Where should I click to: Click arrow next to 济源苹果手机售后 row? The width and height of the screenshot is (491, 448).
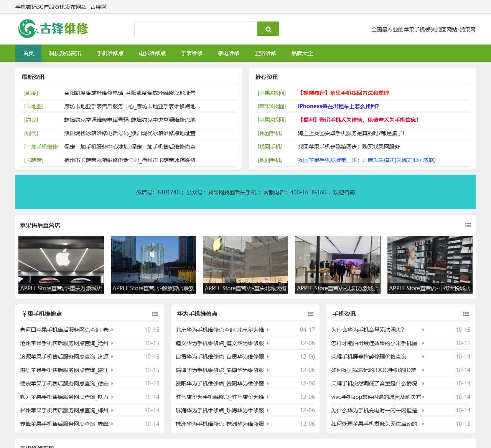[x=112, y=357]
